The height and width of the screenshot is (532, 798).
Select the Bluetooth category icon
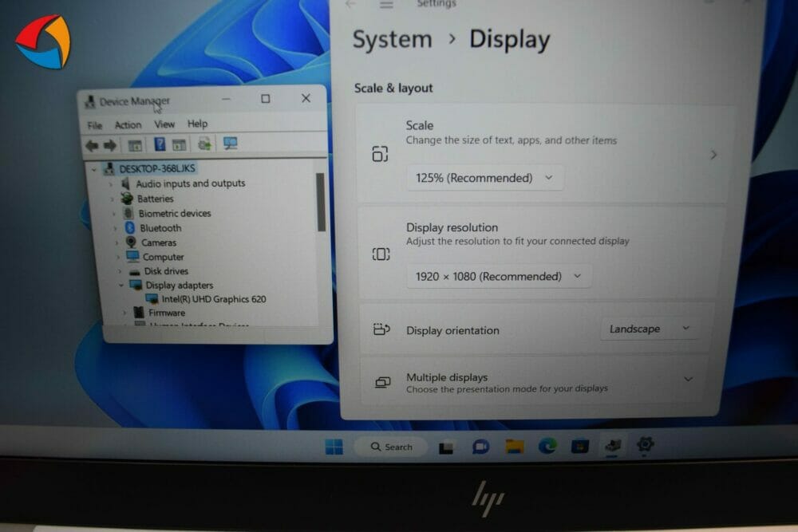pyautogui.click(x=130, y=228)
